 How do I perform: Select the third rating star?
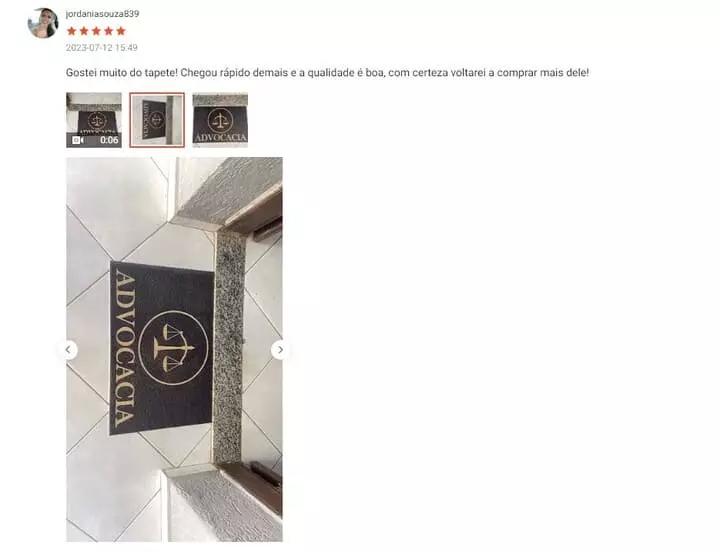[96, 31]
